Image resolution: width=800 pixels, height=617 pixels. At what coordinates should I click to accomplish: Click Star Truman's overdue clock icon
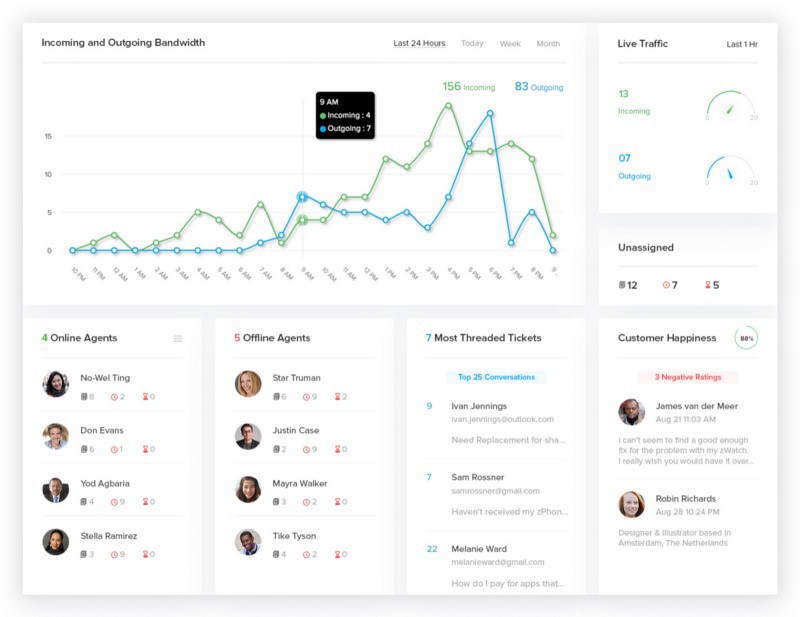point(307,397)
